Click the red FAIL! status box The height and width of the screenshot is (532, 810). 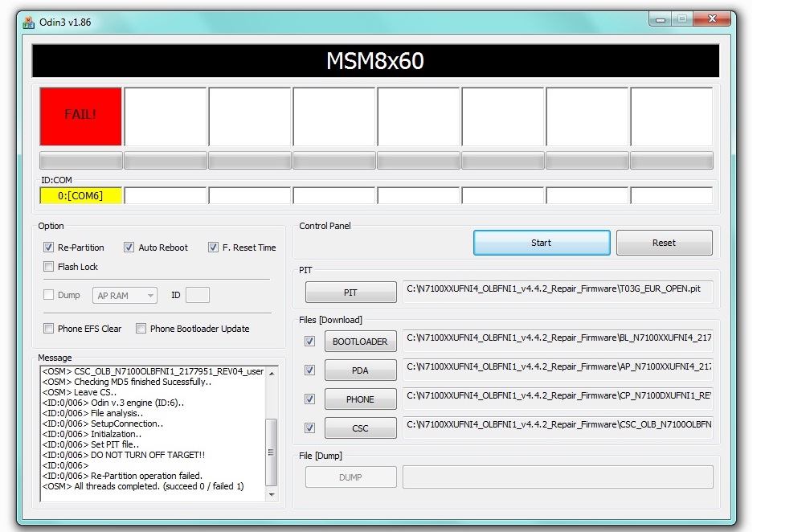pyautogui.click(x=80, y=117)
